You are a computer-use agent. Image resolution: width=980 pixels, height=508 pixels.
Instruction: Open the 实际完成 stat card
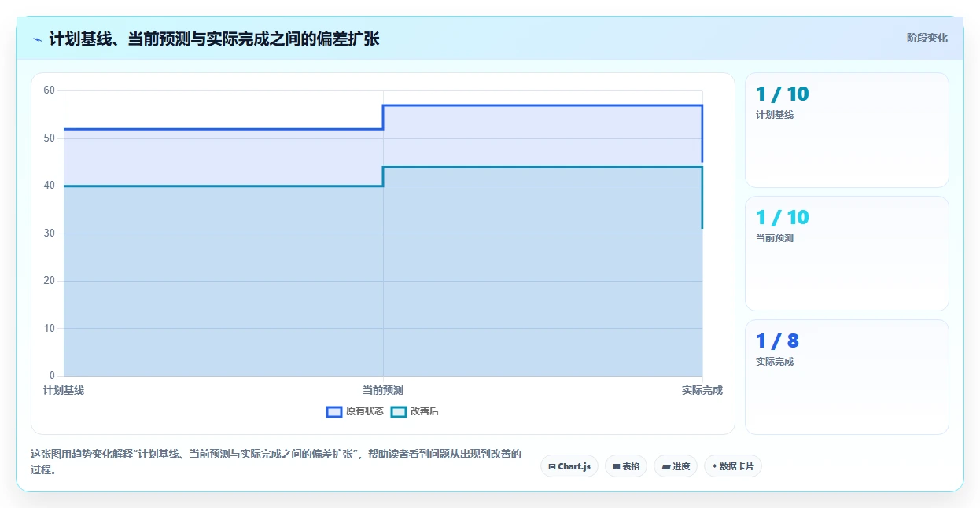847,377
